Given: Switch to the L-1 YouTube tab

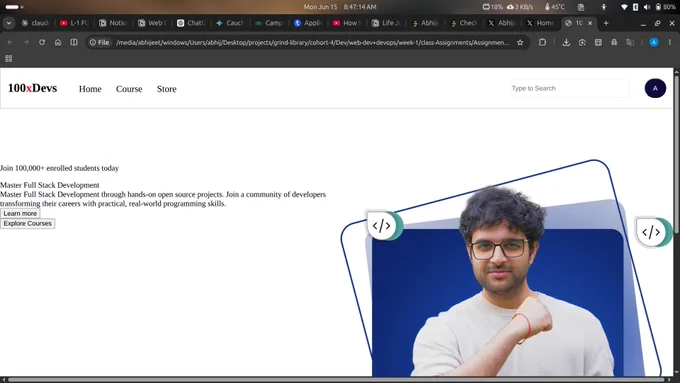Looking at the screenshot, I should pos(74,23).
